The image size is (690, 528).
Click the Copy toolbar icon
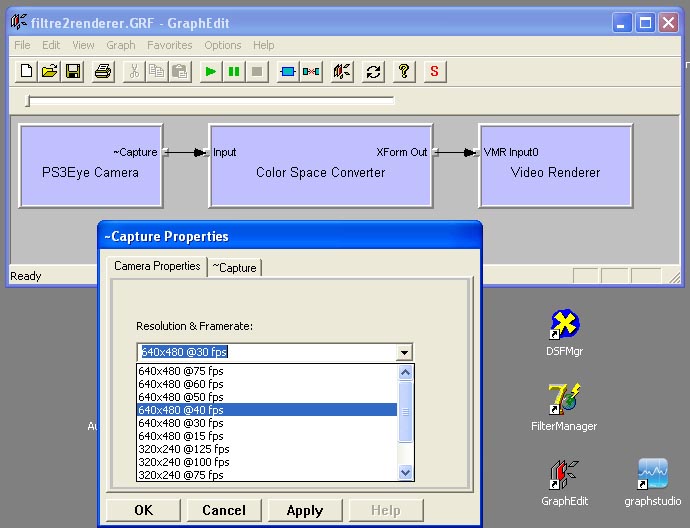tap(157, 71)
